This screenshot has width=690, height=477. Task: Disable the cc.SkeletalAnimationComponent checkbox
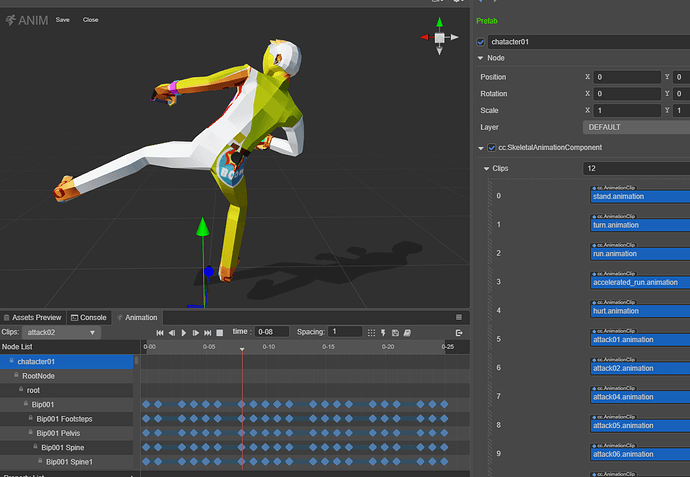(491, 148)
